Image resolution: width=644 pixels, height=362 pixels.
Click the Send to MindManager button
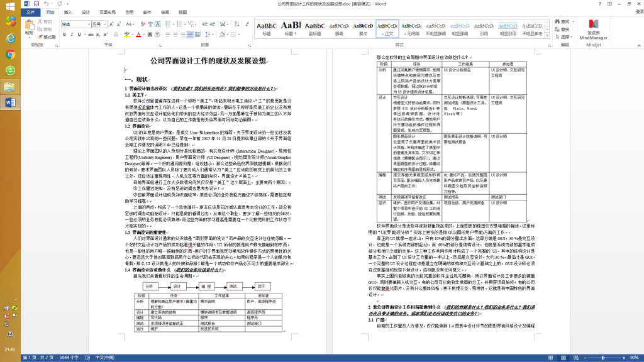[594, 30]
